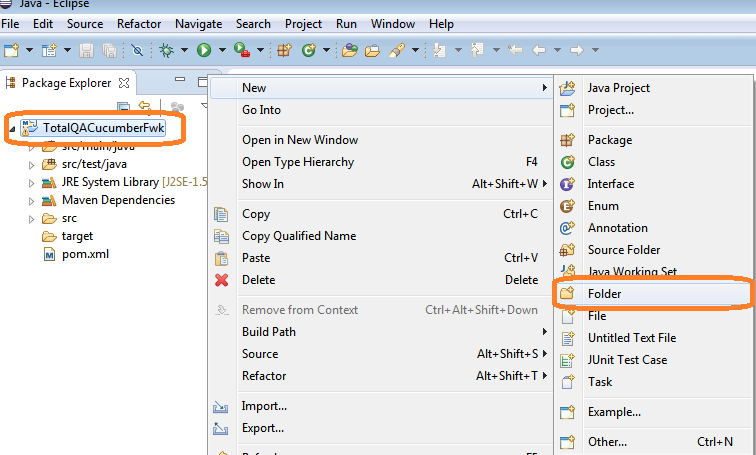Click the second New toolbar icon
The width and height of the screenshot is (756, 455).
pyautogui.click(x=49, y=50)
